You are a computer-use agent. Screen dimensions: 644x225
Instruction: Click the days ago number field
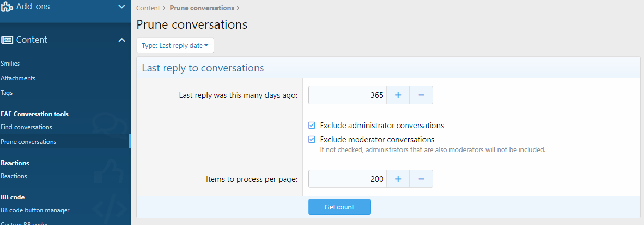347,95
